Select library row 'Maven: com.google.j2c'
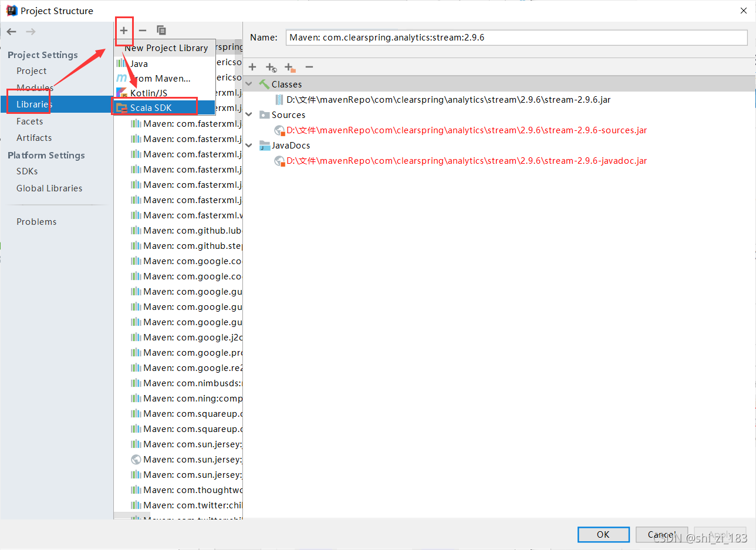This screenshot has width=756, height=550. [187, 337]
